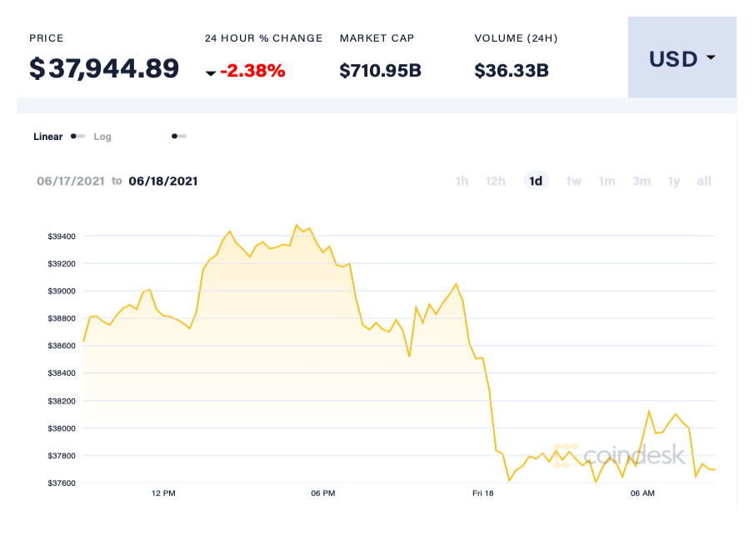Click the $37,944.89 price value

[104, 68]
